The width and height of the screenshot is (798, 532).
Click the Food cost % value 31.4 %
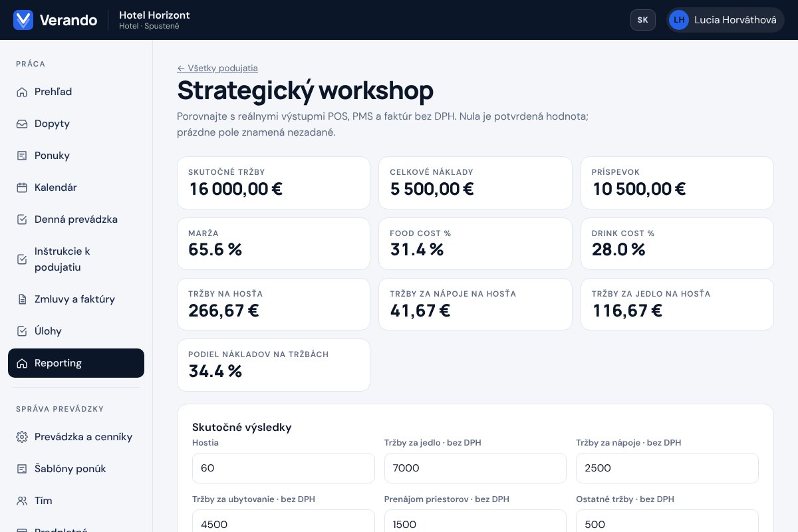[x=417, y=250]
